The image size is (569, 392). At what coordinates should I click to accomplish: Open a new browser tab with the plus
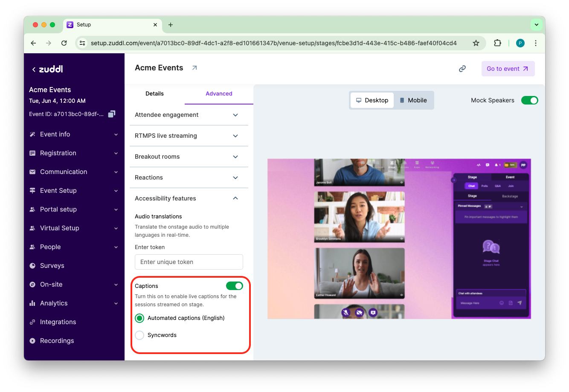click(171, 25)
